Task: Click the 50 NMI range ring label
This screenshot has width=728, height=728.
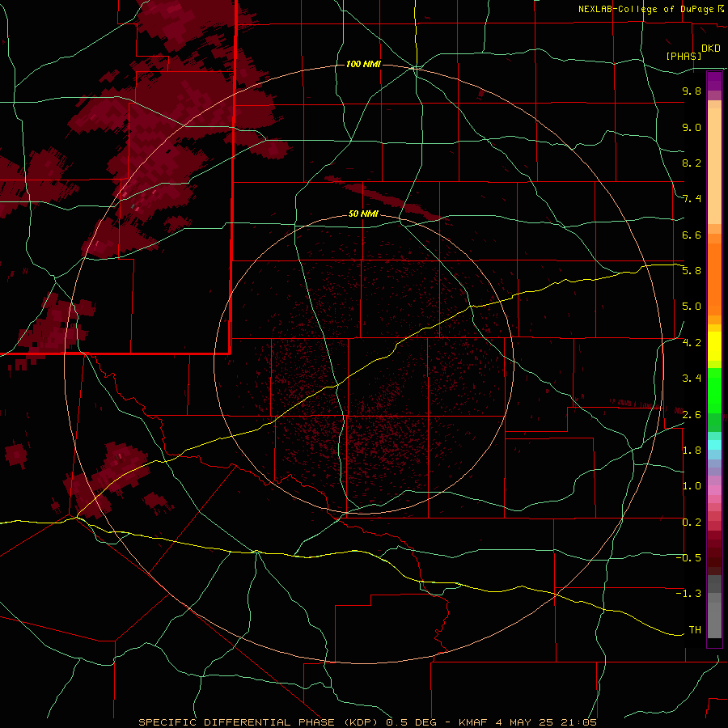Action: pos(363,214)
